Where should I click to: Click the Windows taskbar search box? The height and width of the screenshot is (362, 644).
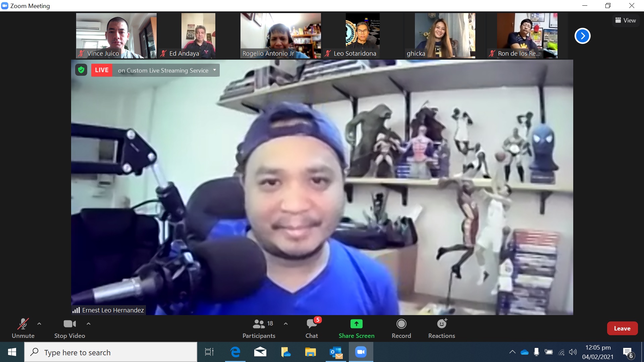tap(111, 352)
